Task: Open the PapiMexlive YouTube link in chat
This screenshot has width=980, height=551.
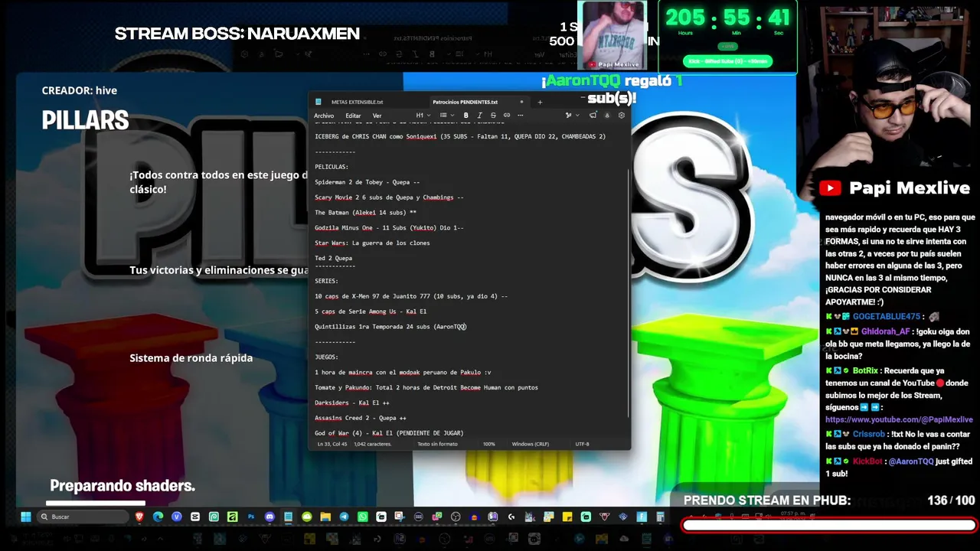Action: (899, 420)
